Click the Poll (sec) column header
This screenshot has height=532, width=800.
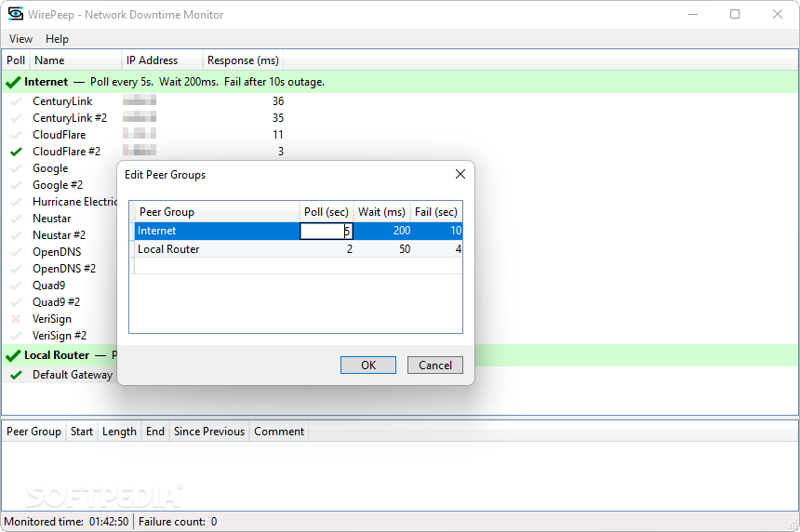(326, 212)
